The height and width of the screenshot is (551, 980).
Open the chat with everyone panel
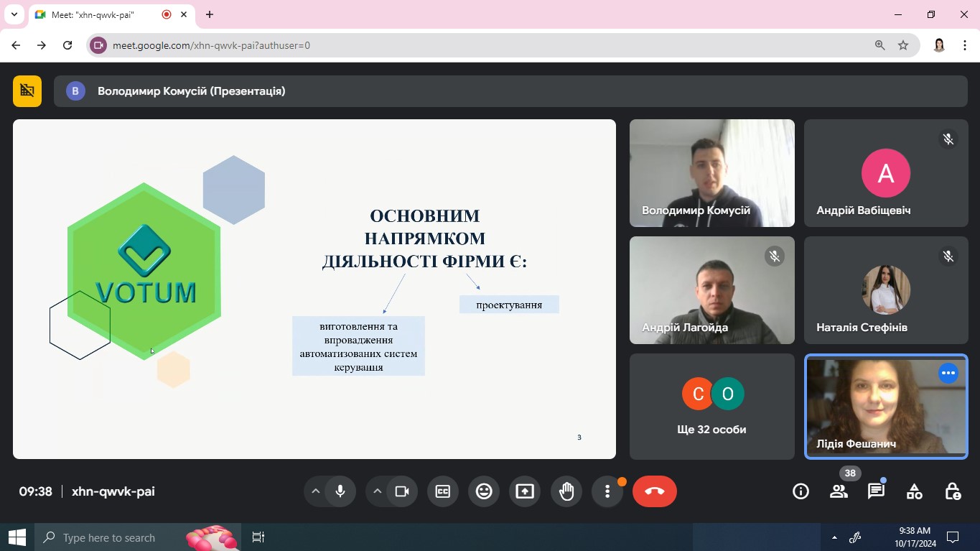876,491
